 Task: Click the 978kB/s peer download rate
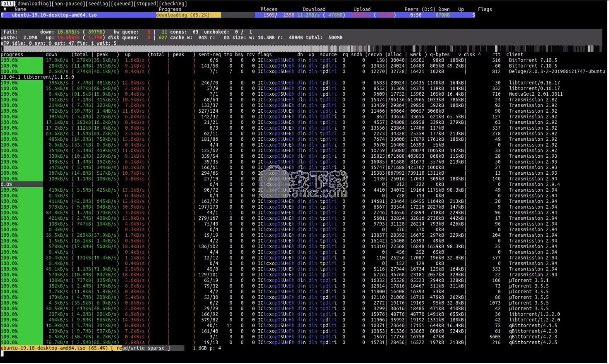pyautogui.click(x=58, y=207)
